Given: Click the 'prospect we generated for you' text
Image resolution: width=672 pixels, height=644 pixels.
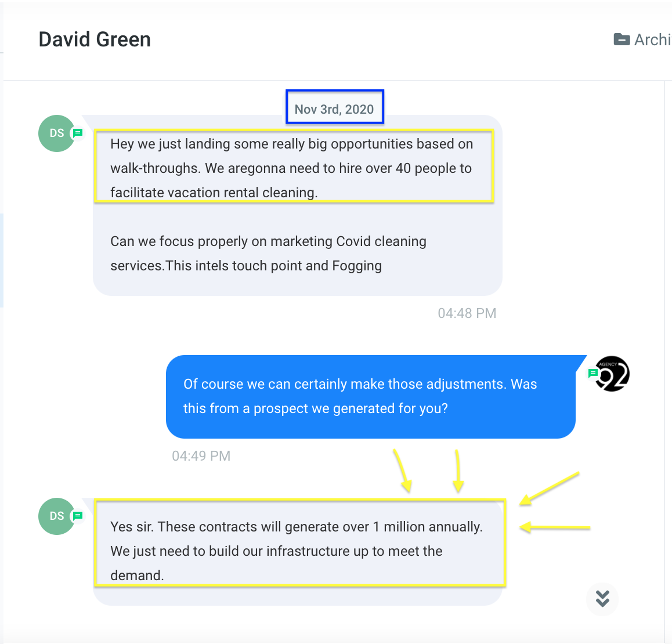Looking at the screenshot, I should (351, 408).
